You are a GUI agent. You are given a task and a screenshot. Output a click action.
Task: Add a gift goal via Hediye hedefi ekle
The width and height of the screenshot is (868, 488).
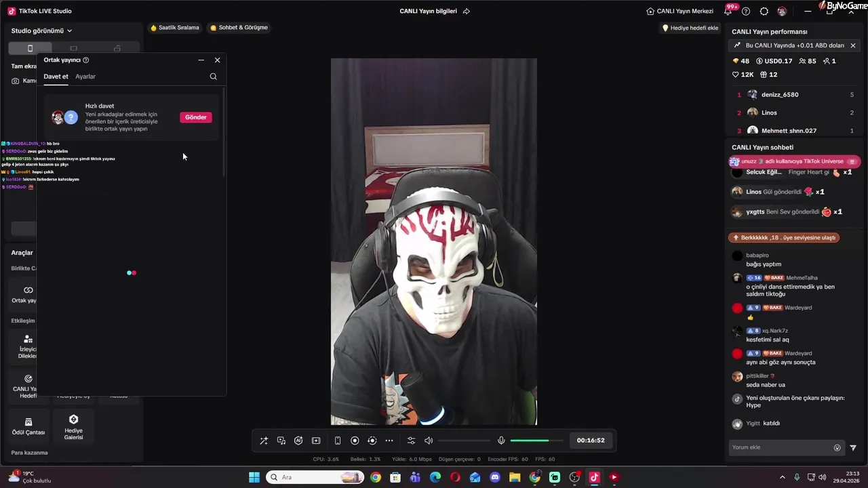(x=690, y=28)
